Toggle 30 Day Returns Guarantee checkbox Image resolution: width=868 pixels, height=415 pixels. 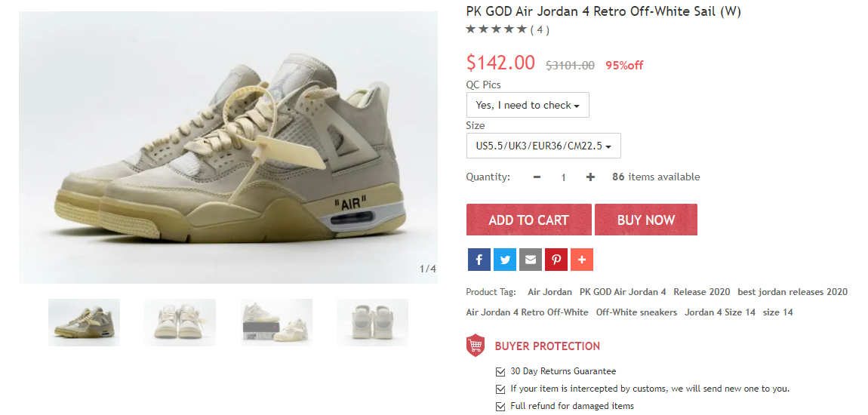pos(500,371)
